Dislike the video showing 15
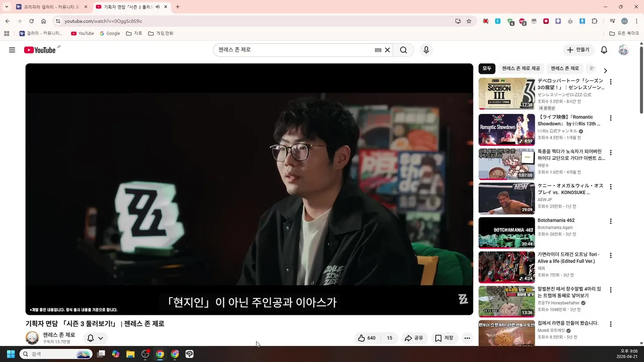This screenshot has height=362, width=644. (389, 338)
